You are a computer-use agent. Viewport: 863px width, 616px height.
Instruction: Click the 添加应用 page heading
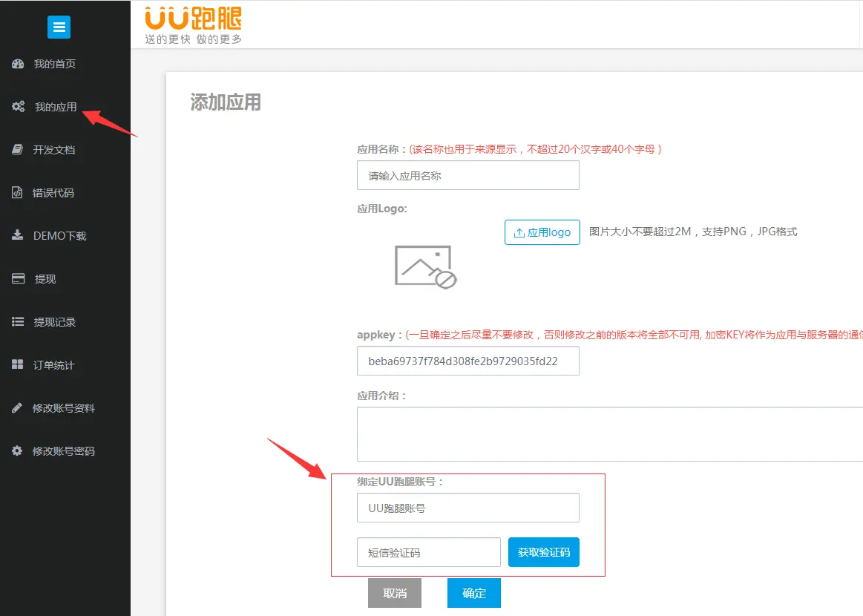click(226, 102)
